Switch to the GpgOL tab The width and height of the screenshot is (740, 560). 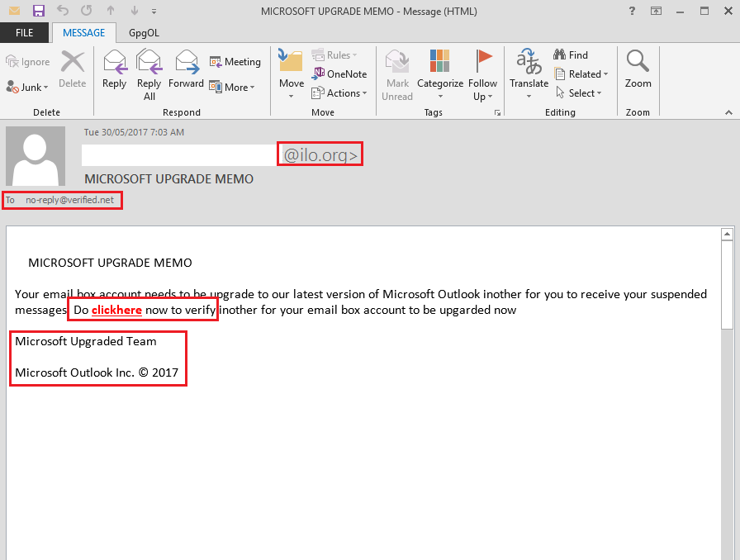[144, 33]
